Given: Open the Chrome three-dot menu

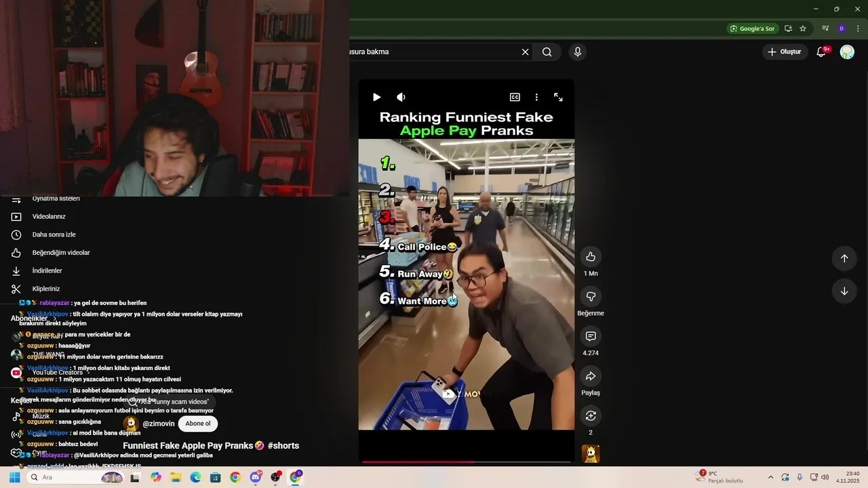Looking at the screenshot, I should pos(858,28).
